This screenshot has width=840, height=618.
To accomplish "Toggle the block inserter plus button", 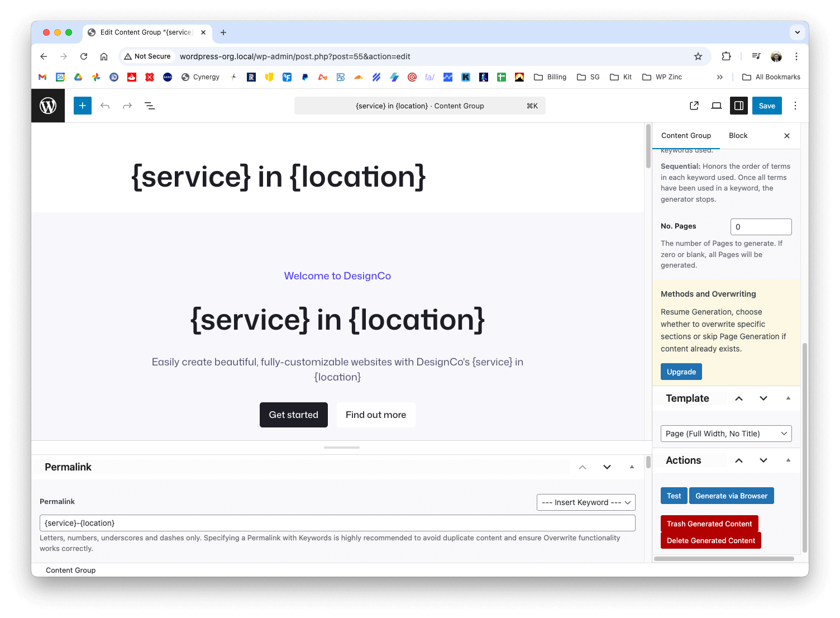I will (83, 106).
